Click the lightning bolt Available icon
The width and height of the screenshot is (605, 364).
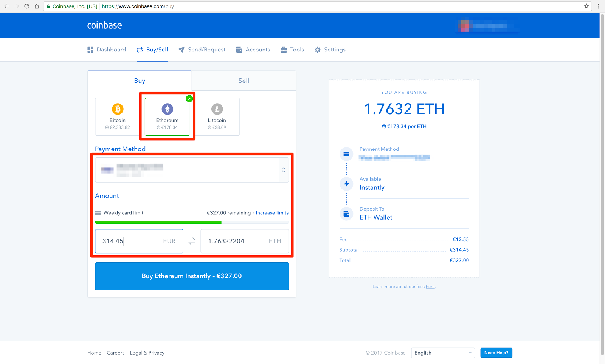click(346, 184)
